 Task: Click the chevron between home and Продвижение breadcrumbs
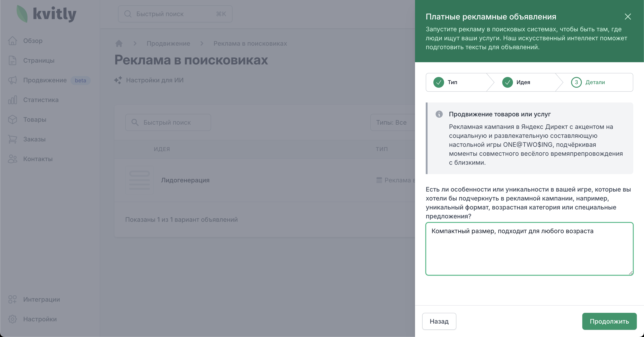coord(135,44)
